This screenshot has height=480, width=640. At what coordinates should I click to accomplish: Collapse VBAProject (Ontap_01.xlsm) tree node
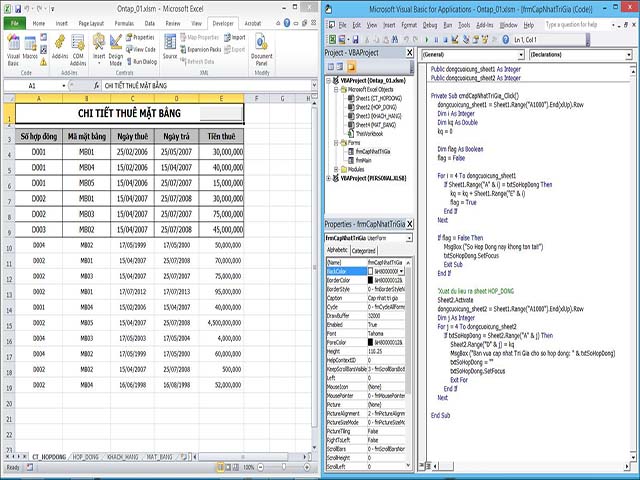click(329, 81)
